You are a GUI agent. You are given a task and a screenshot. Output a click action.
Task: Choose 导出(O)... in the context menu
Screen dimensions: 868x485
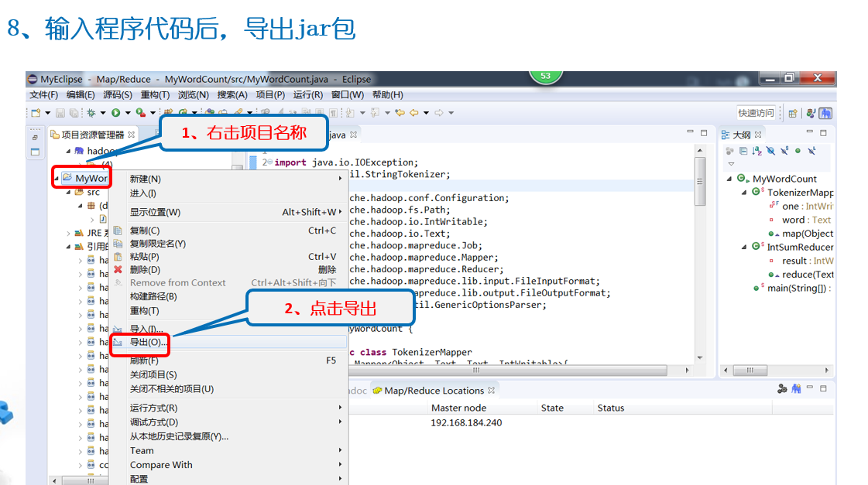click(228, 343)
